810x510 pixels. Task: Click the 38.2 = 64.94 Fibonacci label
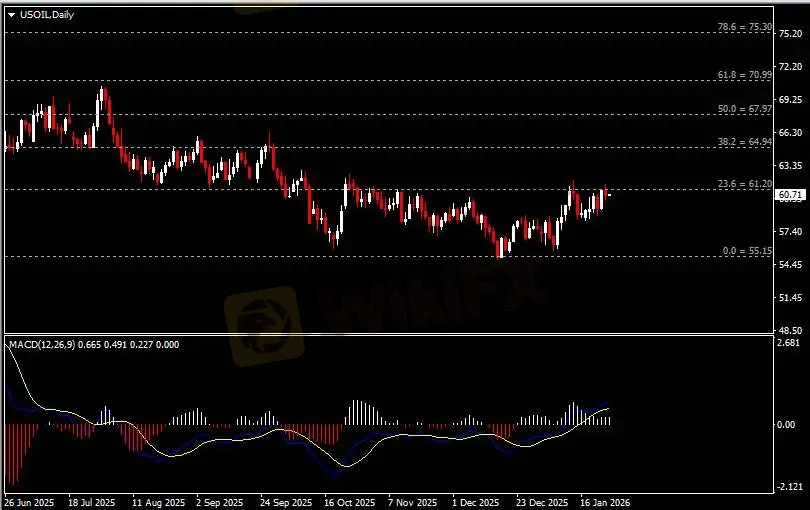click(x=746, y=143)
